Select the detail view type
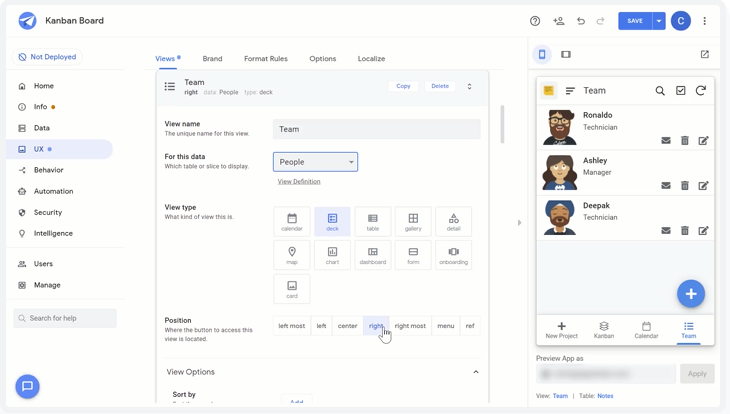The height and width of the screenshot is (414, 730). tap(453, 222)
